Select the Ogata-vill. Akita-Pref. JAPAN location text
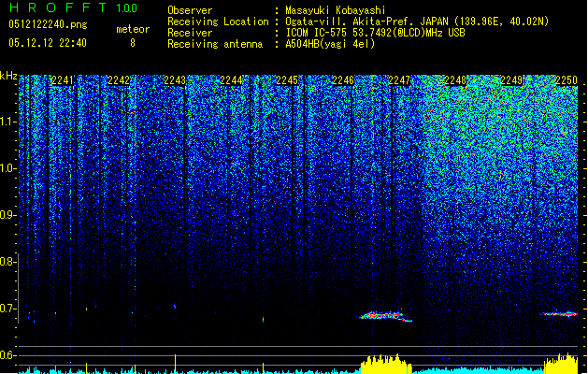Image resolution: width=588 pixels, height=374 pixels. 417,22
